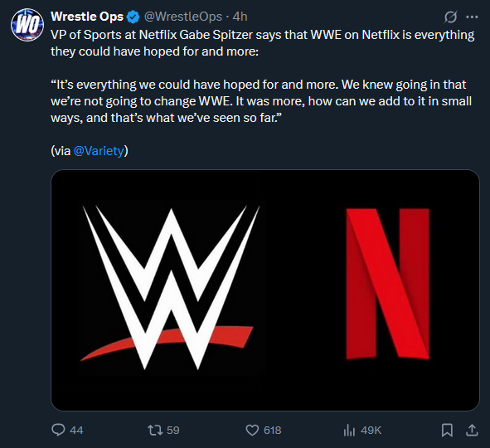Open the Wrestle Ops profile avatar
Screen dimensions: 490x448
point(27,25)
